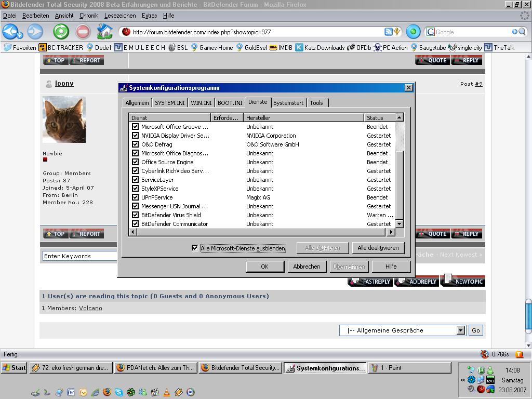Open TheTalk bookmark
Viewport: 532px width, 399px height.
pyautogui.click(x=499, y=47)
